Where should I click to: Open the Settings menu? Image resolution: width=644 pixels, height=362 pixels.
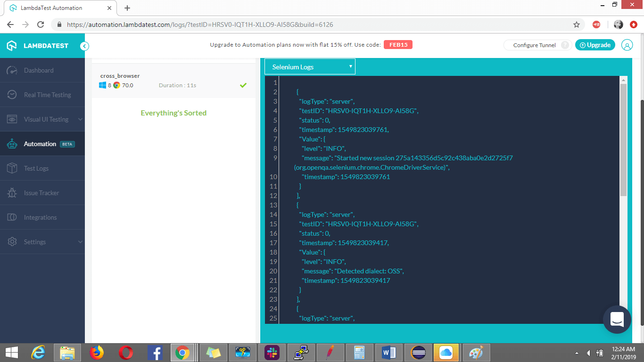pos(35,242)
